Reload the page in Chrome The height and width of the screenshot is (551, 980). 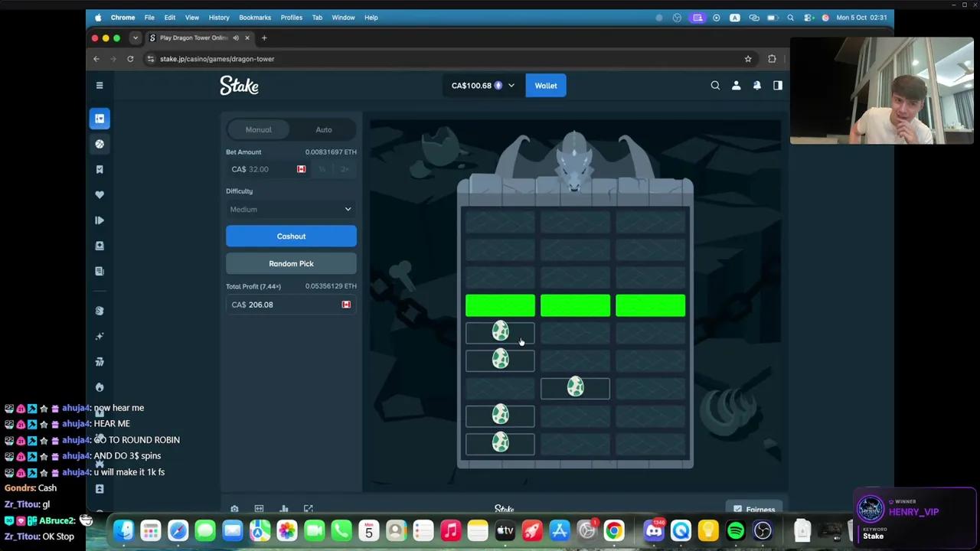tap(130, 59)
